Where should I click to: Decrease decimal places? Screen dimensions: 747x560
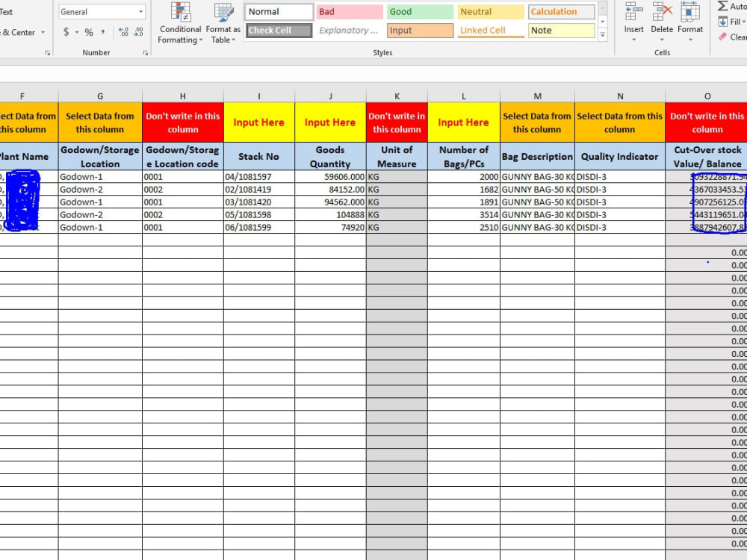139,32
